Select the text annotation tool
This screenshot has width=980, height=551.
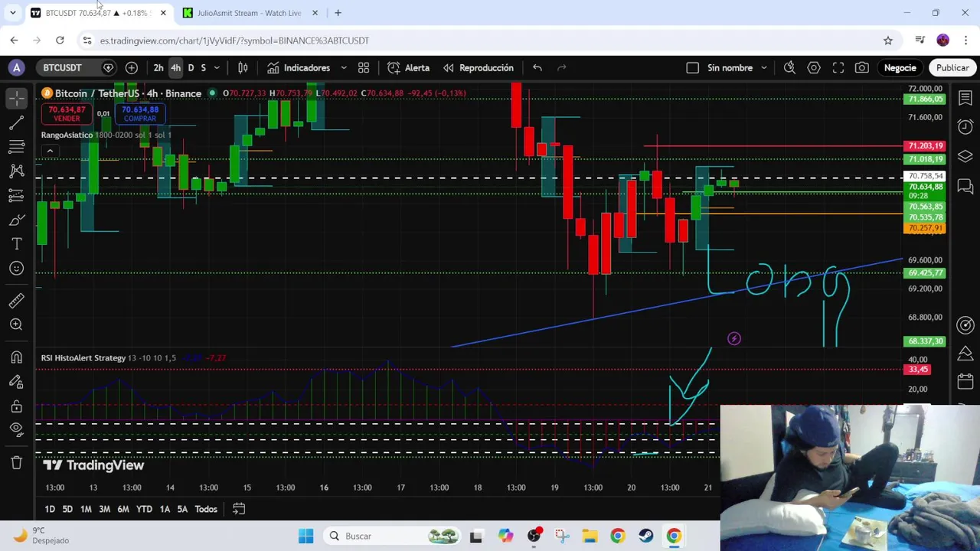(17, 244)
